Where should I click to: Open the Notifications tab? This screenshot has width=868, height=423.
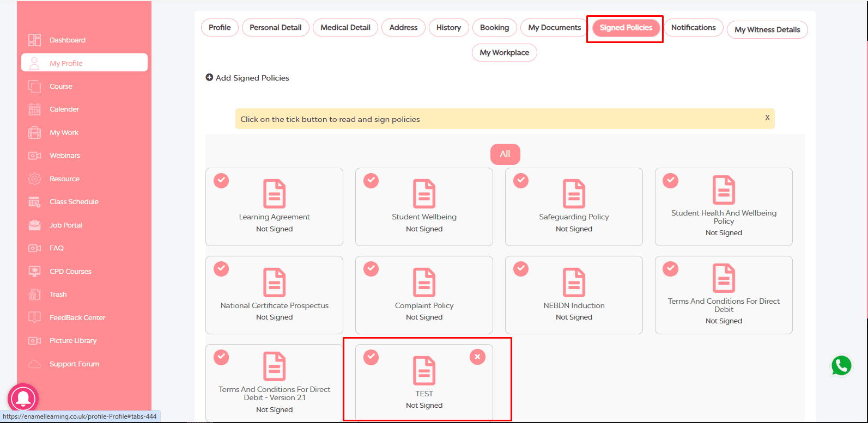click(x=694, y=27)
